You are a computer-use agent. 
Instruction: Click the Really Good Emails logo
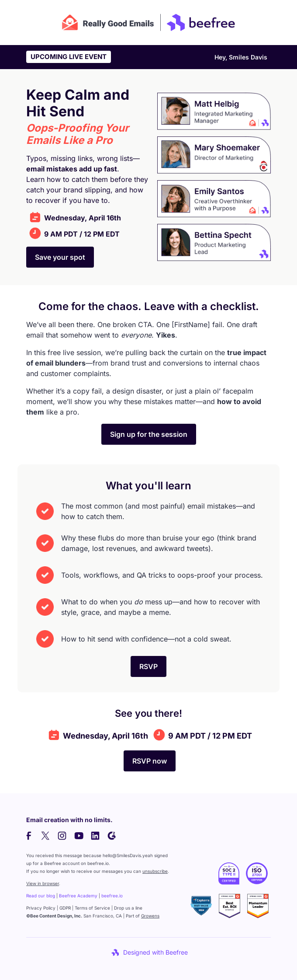click(x=108, y=23)
